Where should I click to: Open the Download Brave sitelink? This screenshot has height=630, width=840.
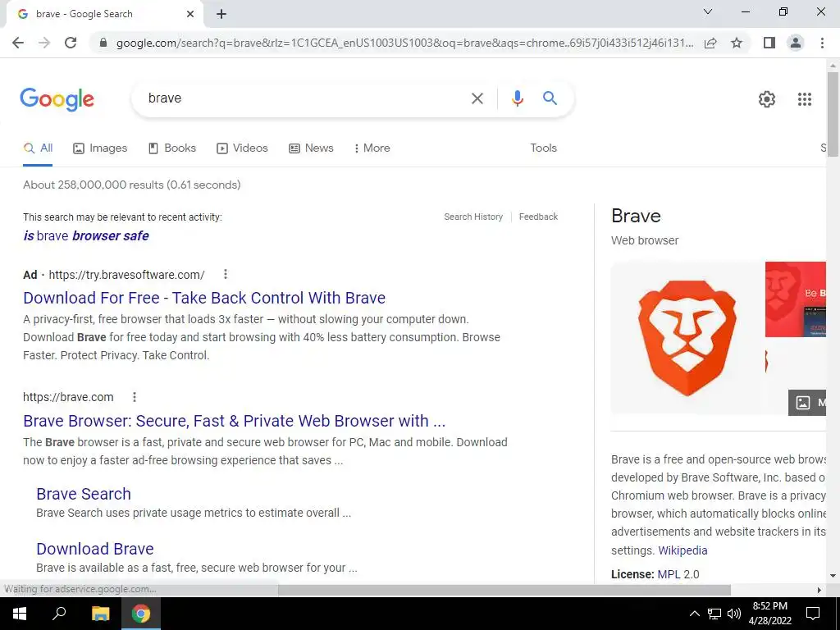95,549
